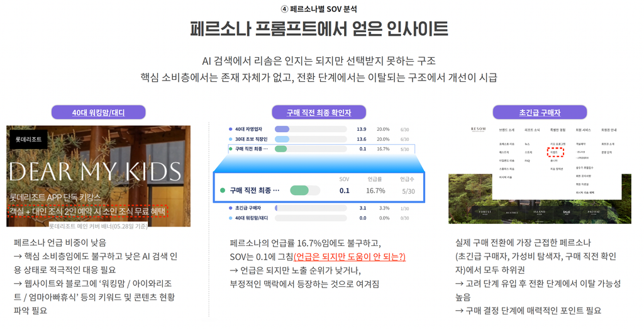Click the dot beside 30대 초보 직장인
The width and height of the screenshot is (644, 329).
tap(230, 139)
